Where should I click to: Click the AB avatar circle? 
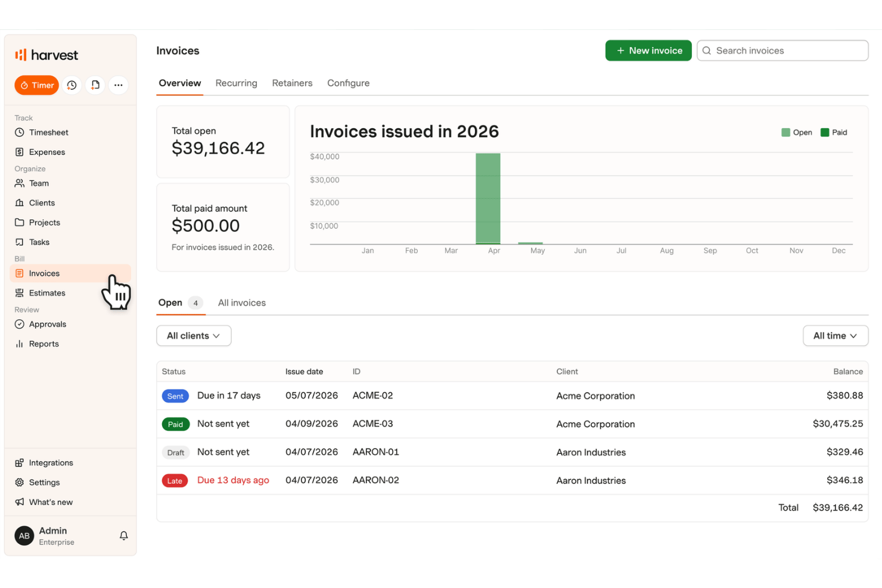point(24,536)
